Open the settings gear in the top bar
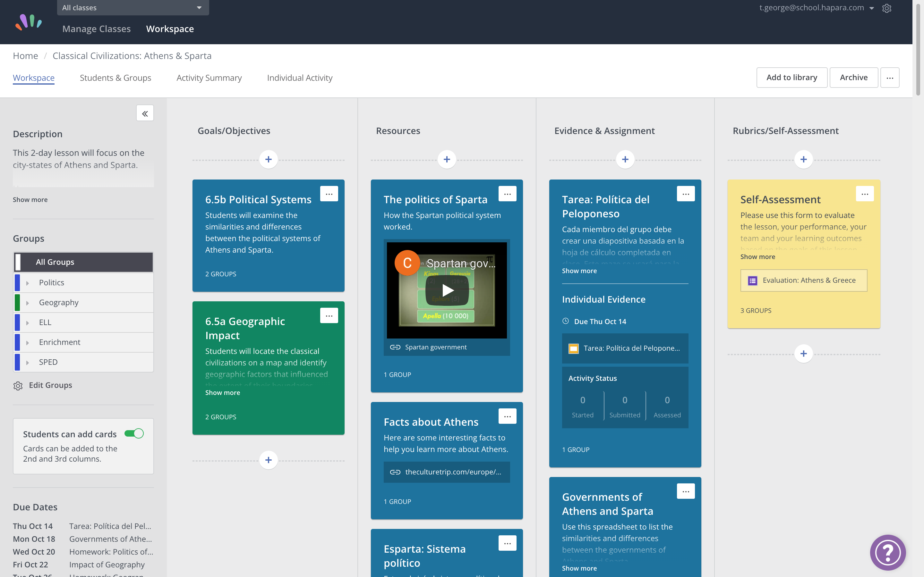Image resolution: width=924 pixels, height=577 pixels. [x=886, y=8]
